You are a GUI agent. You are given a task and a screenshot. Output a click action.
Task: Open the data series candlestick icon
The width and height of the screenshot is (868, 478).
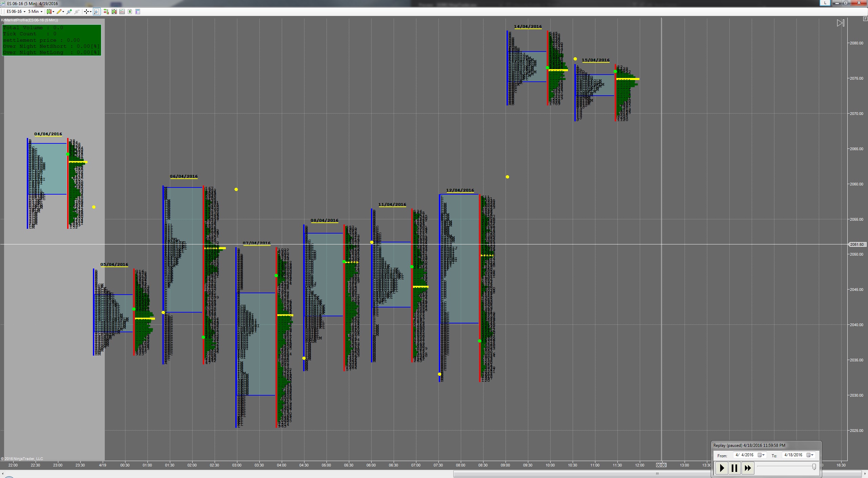tap(114, 12)
